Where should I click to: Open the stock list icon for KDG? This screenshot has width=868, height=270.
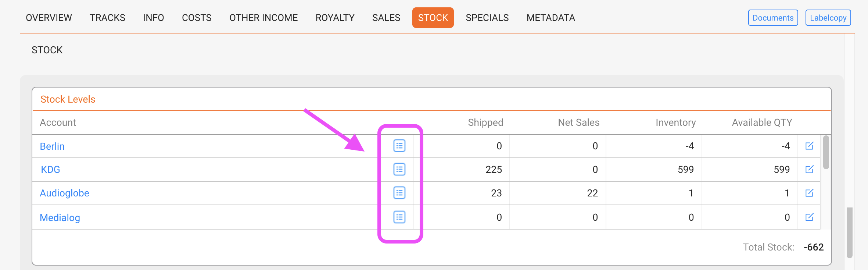399,169
